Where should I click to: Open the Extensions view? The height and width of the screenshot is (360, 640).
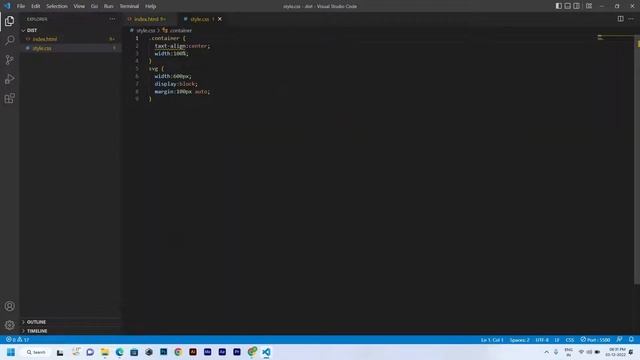click(x=9, y=98)
